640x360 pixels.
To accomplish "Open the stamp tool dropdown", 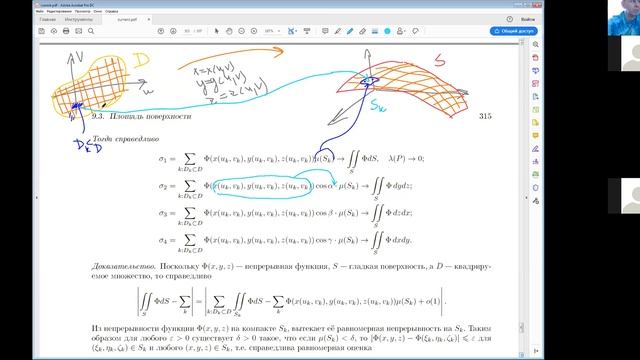I will [x=401, y=31].
